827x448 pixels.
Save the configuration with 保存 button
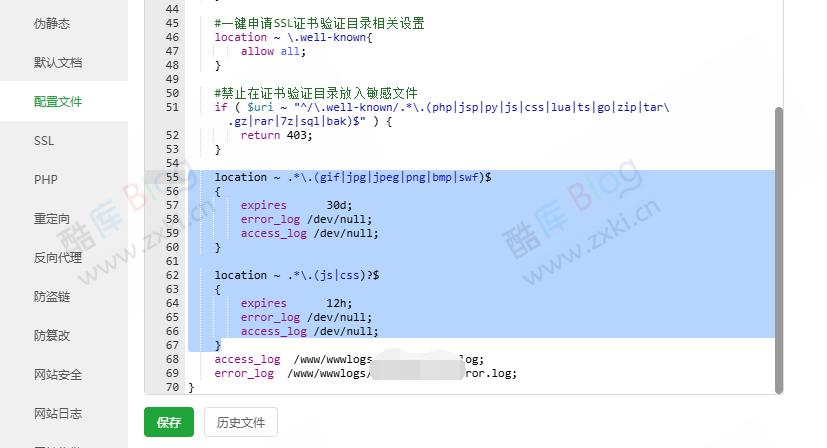click(x=169, y=422)
